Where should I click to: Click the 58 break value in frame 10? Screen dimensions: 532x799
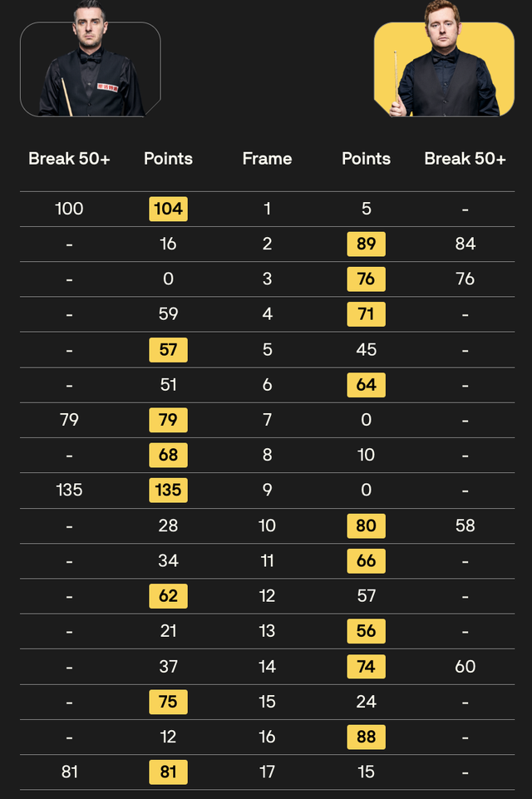pyautogui.click(x=465, y=525)
